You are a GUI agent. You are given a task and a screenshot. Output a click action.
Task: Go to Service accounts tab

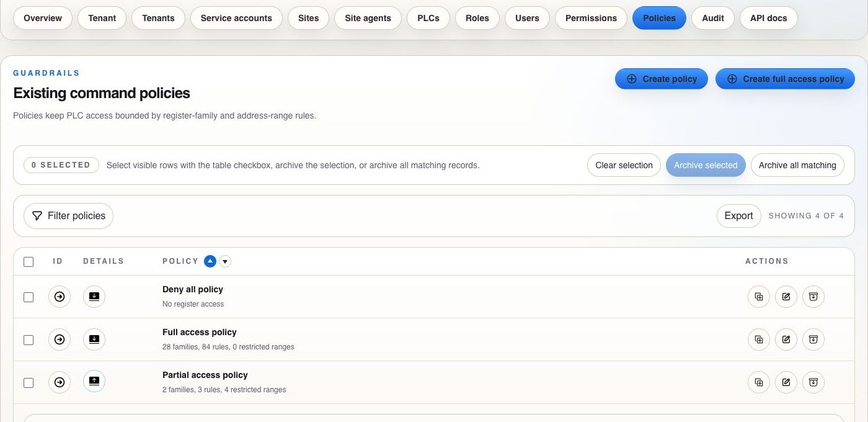click(236, 18)
